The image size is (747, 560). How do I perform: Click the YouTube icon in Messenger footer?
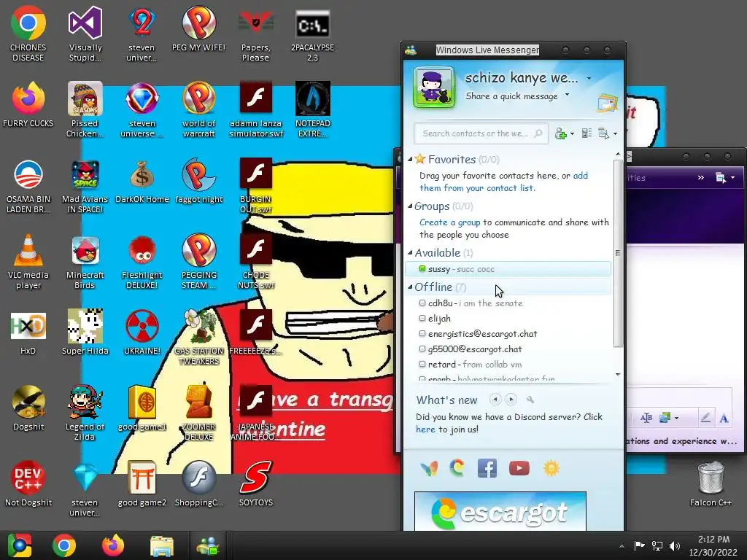[x=519, y=468]
